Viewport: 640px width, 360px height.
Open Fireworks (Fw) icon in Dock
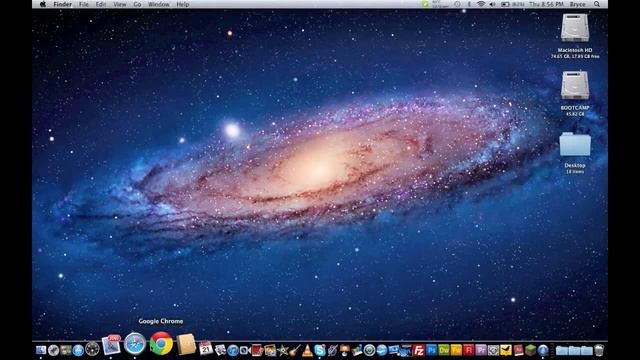(x=456, y=350)
